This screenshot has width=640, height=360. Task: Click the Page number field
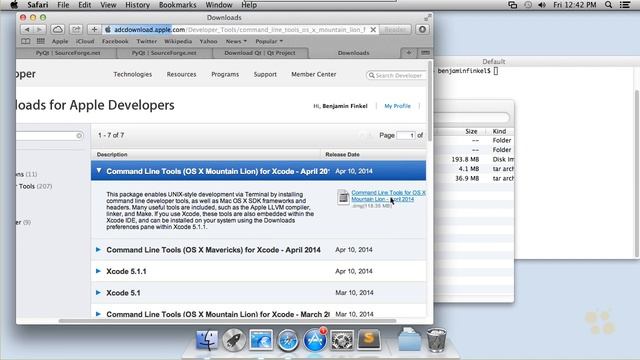point(406,135)
